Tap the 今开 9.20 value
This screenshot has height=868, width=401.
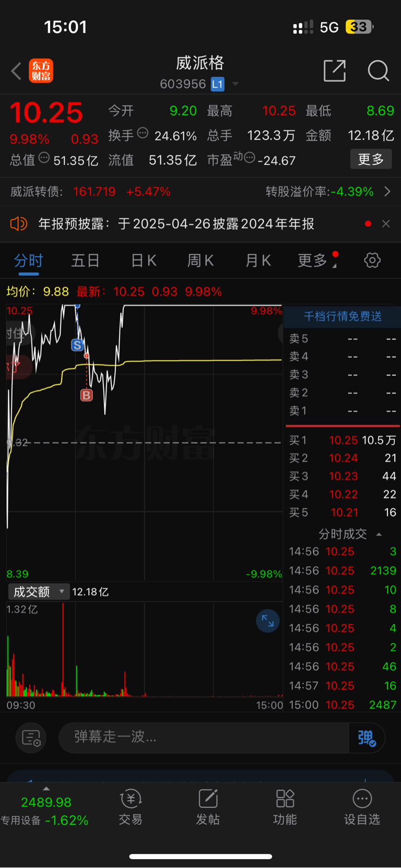pos(183,111)
